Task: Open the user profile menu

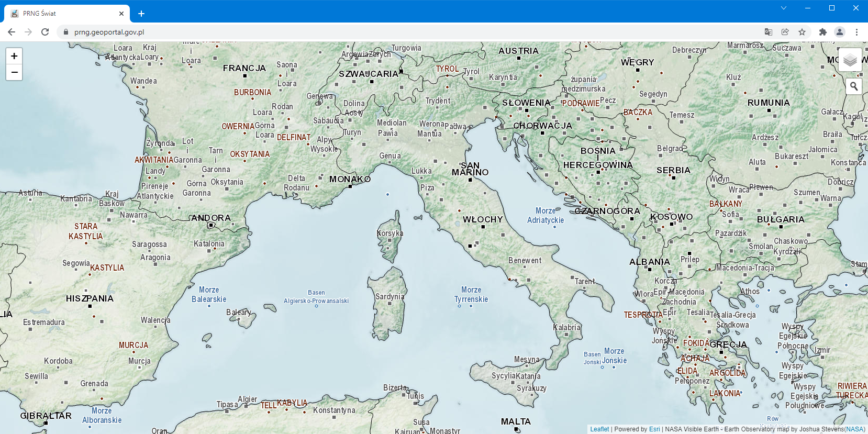Action: tap(839, 32)
